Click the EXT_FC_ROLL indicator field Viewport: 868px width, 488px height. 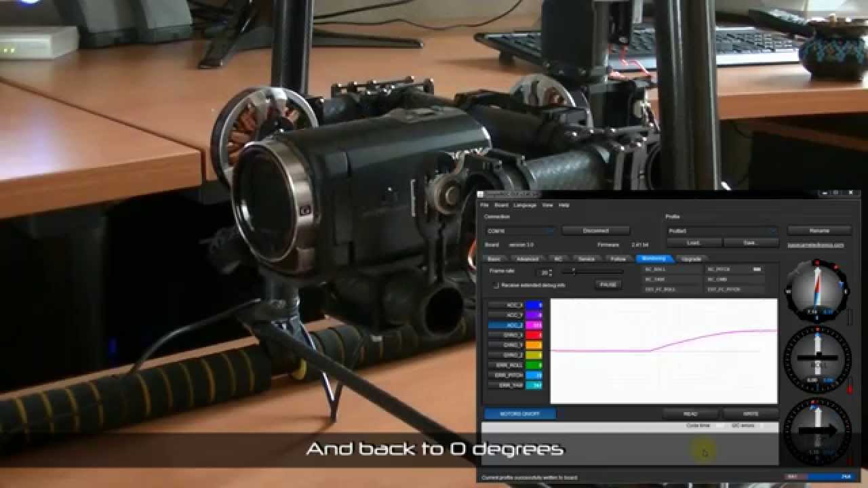click(x=672, y=289)
